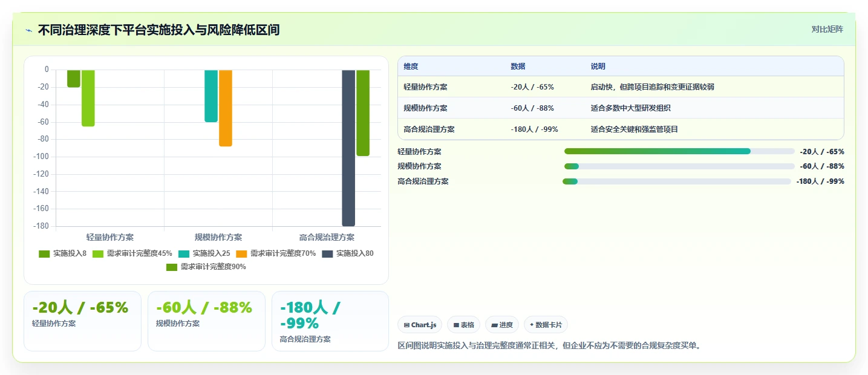
Task: Click description 适合多数中大型研发组织
Action: (x=631, y=108)
